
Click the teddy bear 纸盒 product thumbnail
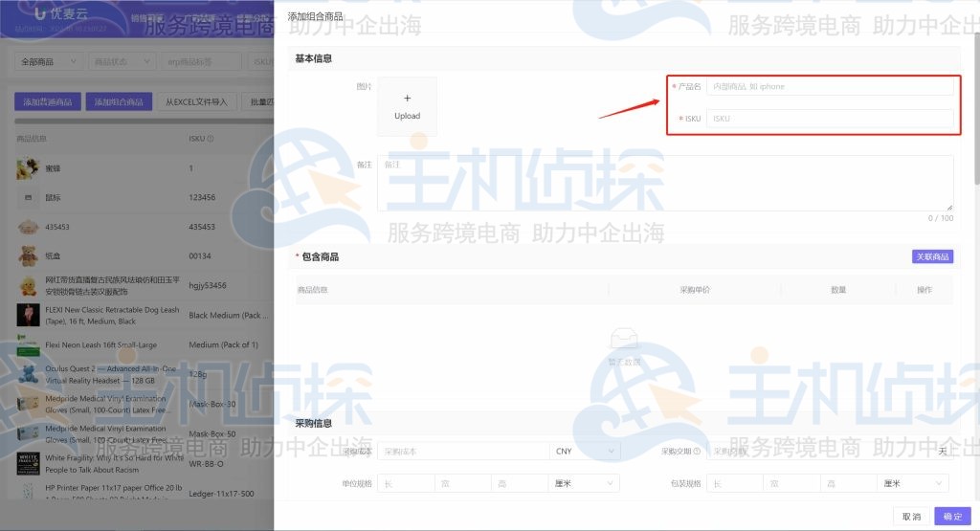(x=28, y=255)
